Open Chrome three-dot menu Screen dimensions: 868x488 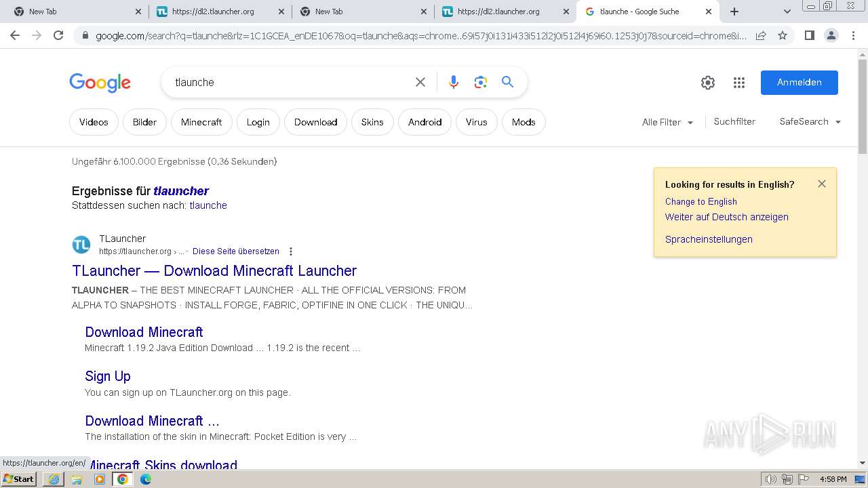(x=853, y=35)
